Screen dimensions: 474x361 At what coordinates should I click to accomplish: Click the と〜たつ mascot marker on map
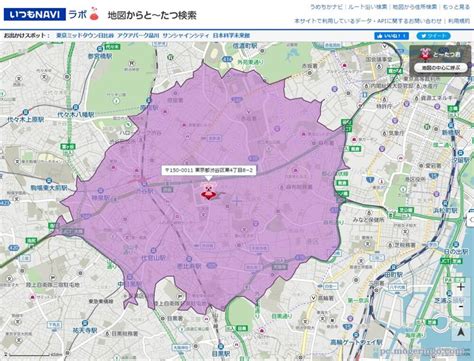(x=209, y=191)
